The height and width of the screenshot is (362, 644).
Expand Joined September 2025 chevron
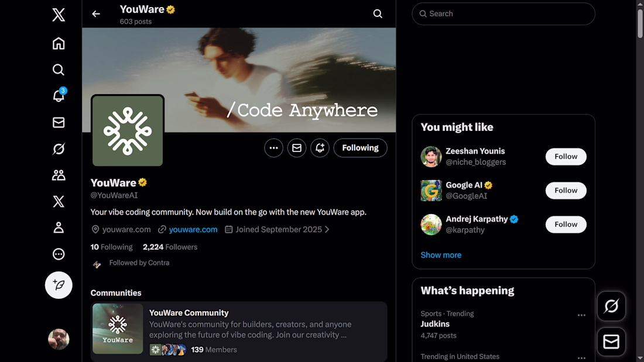click(x=327, y=229)
